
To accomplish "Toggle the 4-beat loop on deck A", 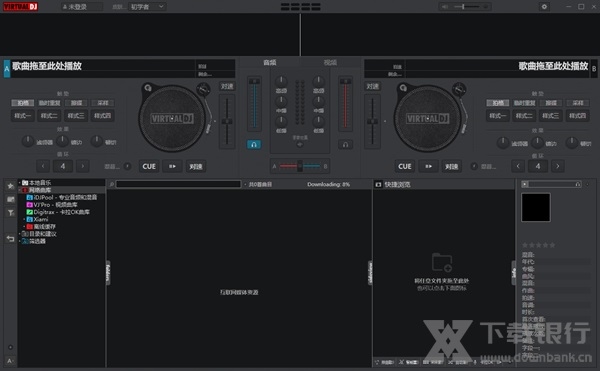I will coord(63,166).
